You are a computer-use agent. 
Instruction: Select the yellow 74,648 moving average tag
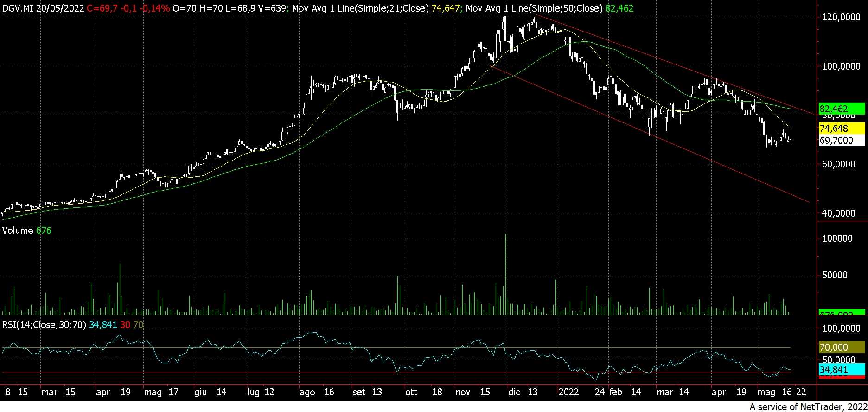point(842,129)
